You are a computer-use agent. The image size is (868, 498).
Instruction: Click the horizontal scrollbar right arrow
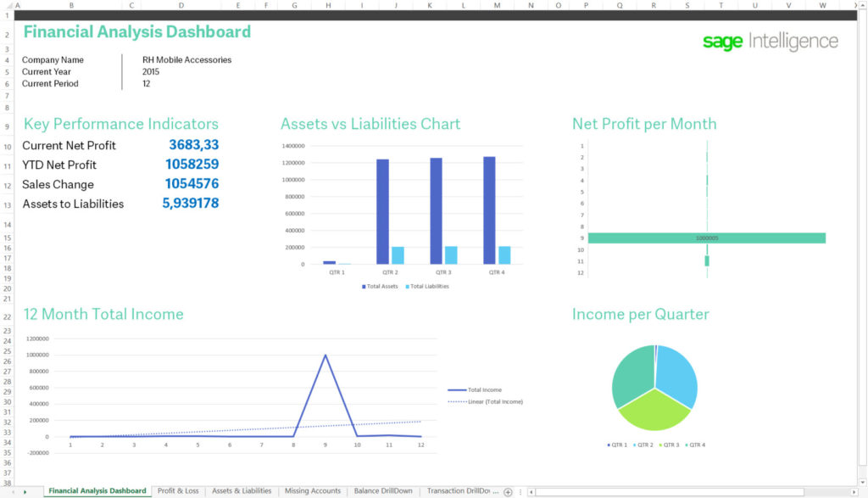854,492
